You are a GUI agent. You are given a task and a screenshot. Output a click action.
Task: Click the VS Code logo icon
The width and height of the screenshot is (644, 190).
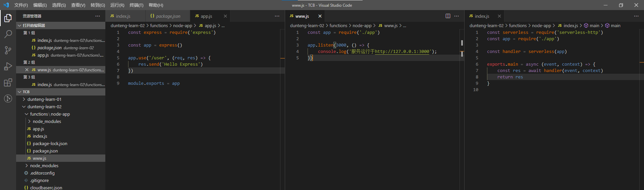[x=6, y=5]
